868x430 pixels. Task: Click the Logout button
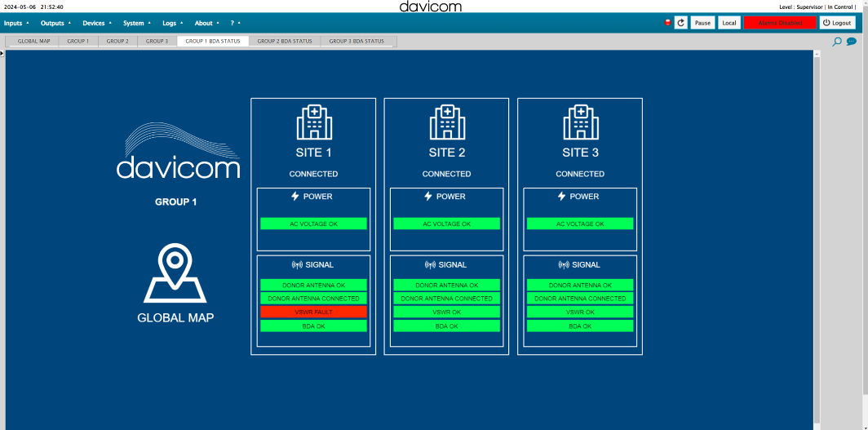click(x=838, y=23)
